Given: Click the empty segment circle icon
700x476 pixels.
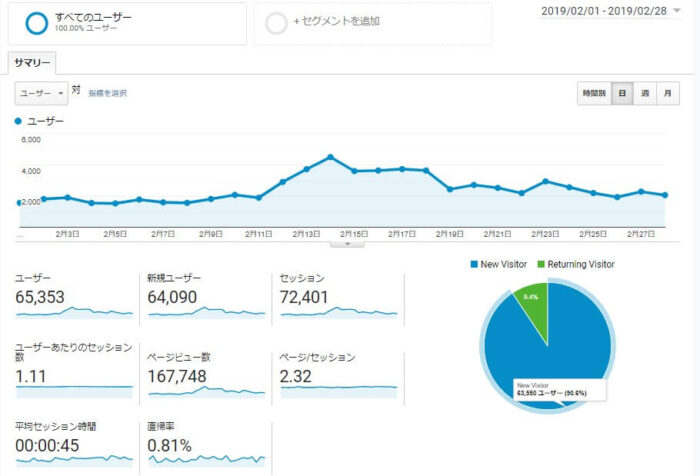Looking at the screenshot, I should pos(276,23).
